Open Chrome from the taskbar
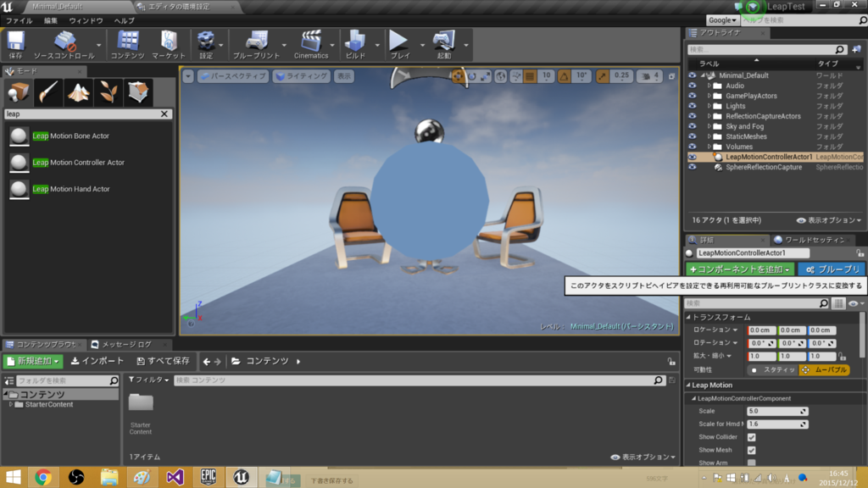 tap(43, 477)
